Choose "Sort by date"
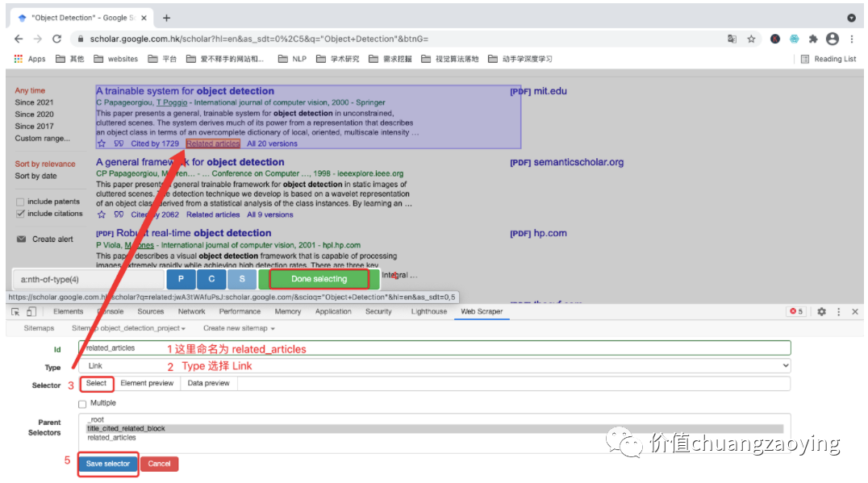 coord(36,176)
